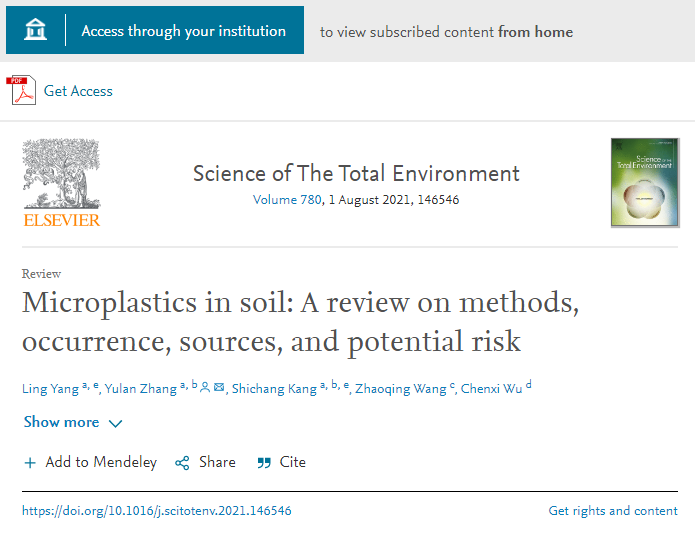This screenshot has width=695, height=534.
Task: Click the Share network icon
Action: pyautogui.click(x=182, y=463)
